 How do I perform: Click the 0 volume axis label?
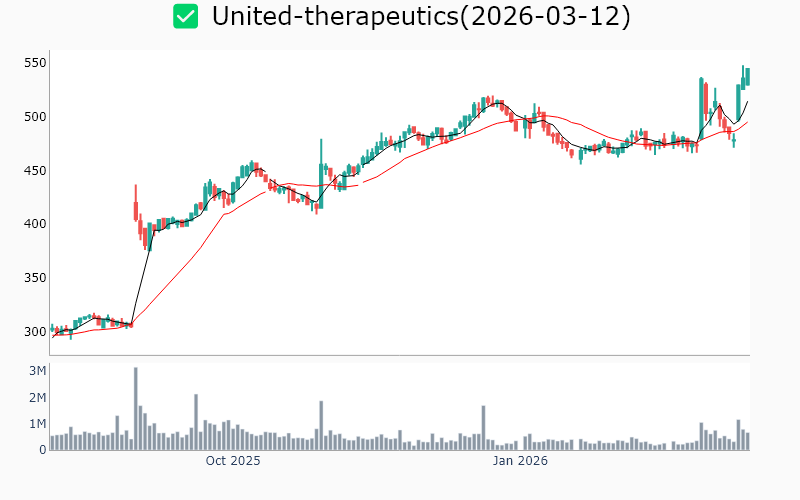(x=42, y=450)
